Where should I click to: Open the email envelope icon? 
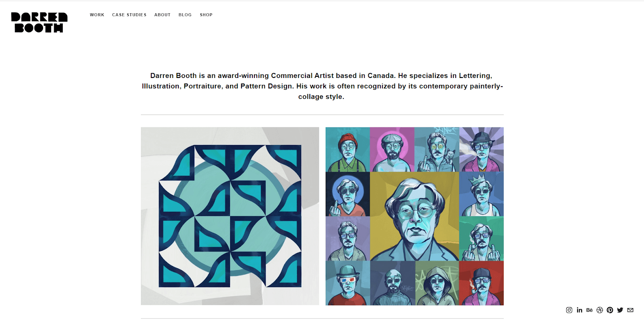coord(630,310)
